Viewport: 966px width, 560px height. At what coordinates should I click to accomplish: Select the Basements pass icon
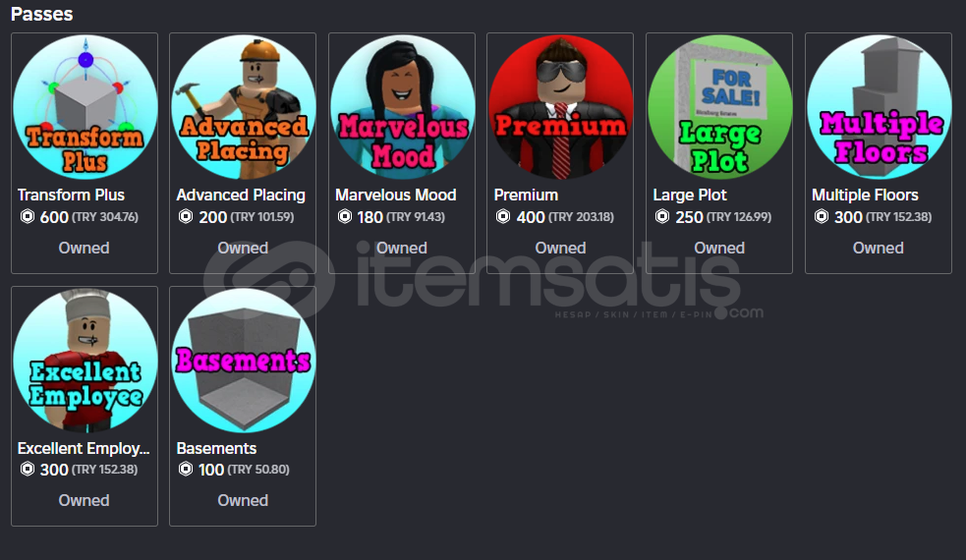[244, 361]
